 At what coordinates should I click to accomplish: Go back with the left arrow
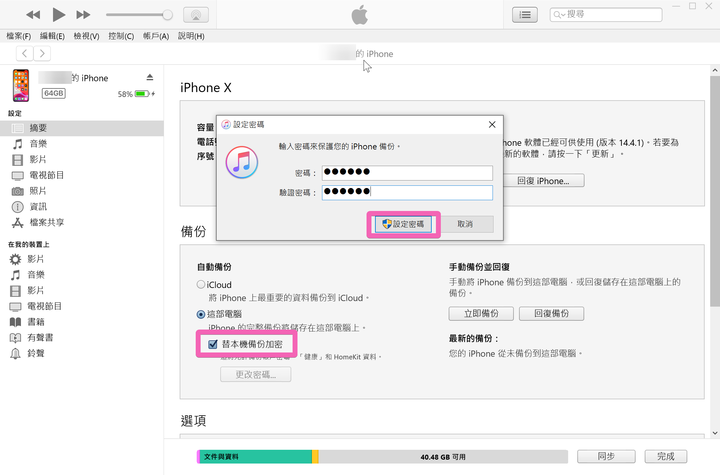click(25, 53)
